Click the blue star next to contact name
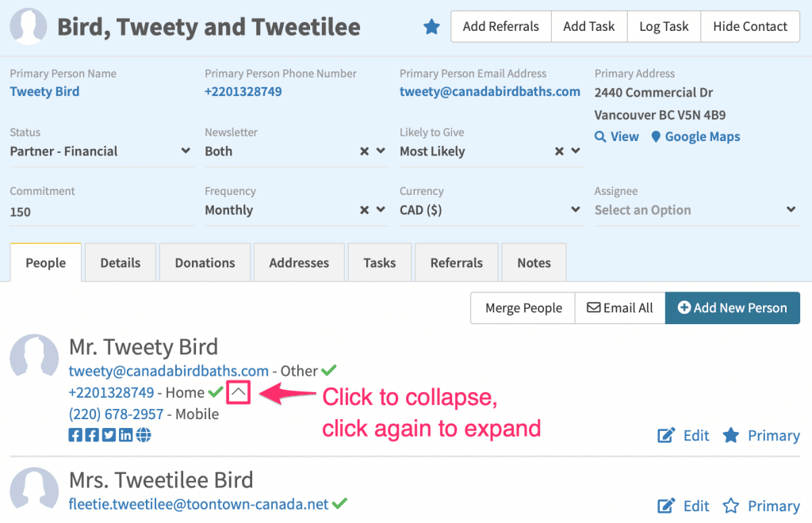 [431, 26]
